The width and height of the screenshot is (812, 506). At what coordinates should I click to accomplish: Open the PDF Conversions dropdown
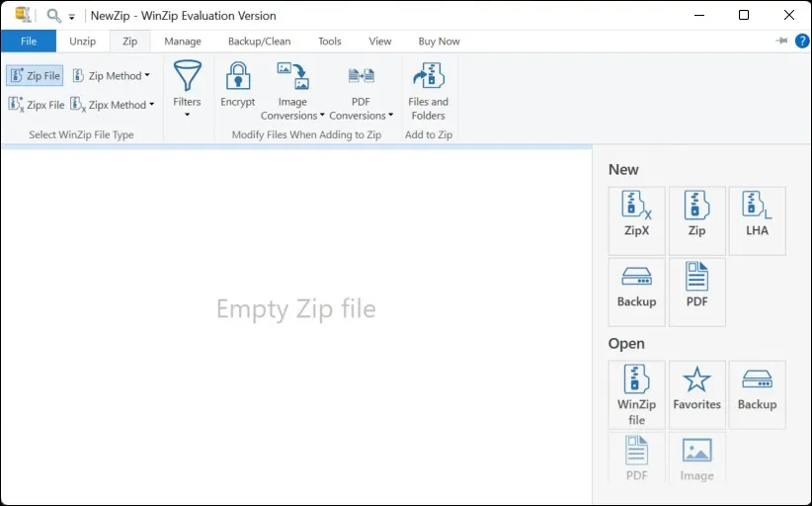(361, 91)
